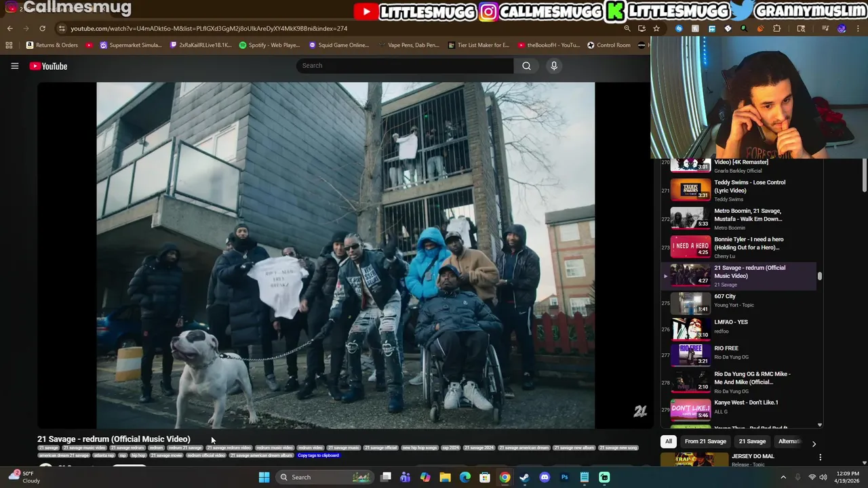Click the playlist panel scrollbar thumb

coord(819,276)
